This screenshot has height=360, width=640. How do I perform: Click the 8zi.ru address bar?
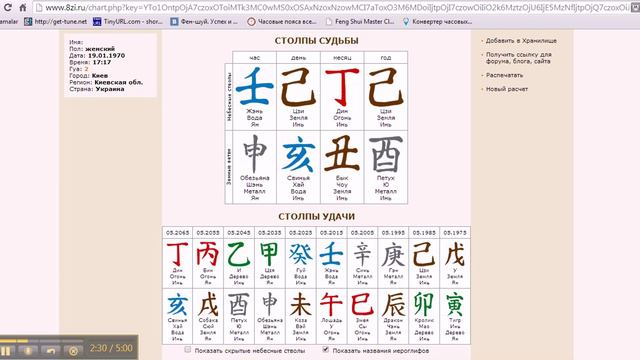coord(335,7)
